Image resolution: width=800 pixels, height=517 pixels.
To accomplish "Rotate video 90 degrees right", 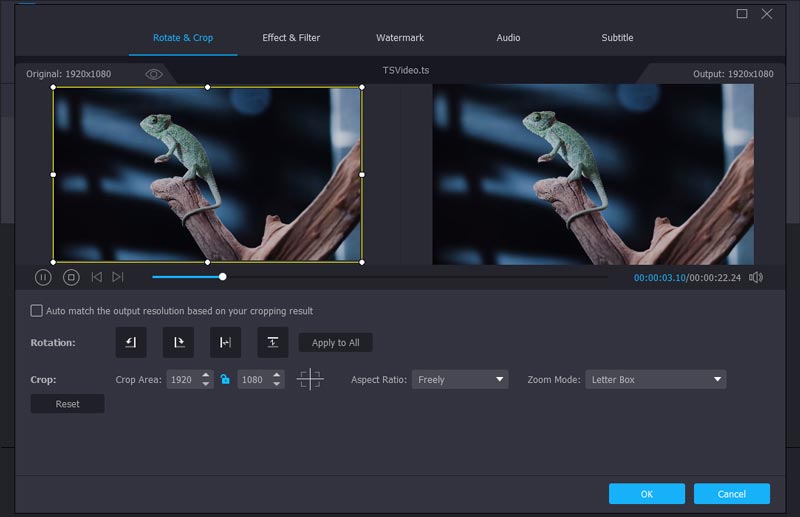I will (178, 342).
